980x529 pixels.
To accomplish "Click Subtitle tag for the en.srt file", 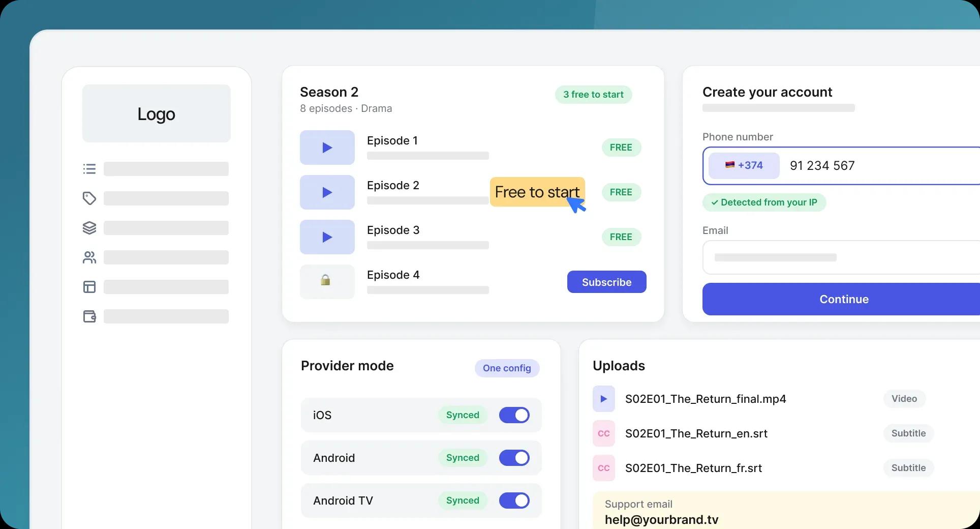I will tap(908, 433).
